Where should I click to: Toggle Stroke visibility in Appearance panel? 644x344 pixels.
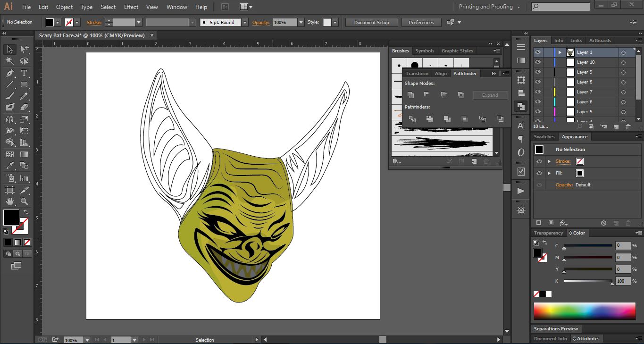pos(539,161)
